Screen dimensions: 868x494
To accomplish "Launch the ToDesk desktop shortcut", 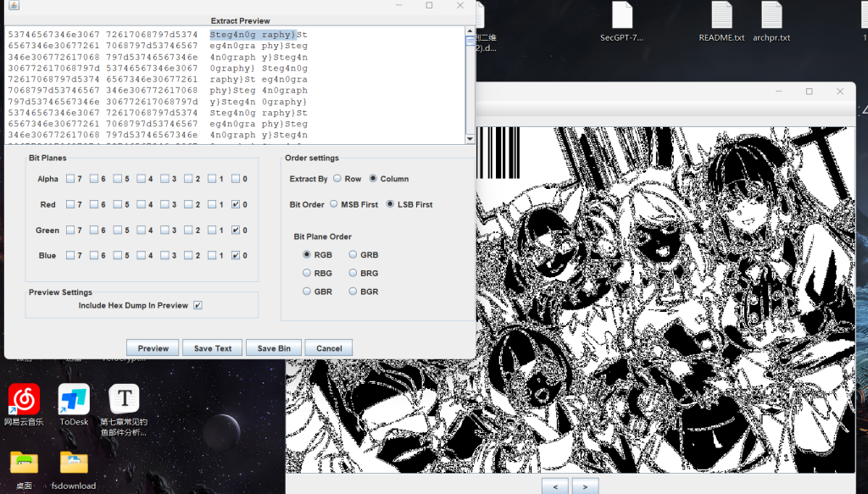I will [74, 399].
